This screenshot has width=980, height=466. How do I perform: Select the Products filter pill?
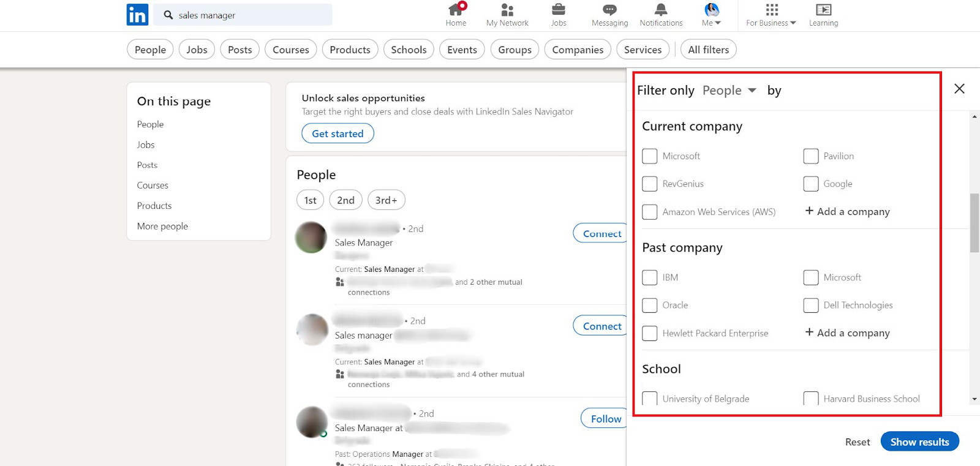tap(350, 50)
